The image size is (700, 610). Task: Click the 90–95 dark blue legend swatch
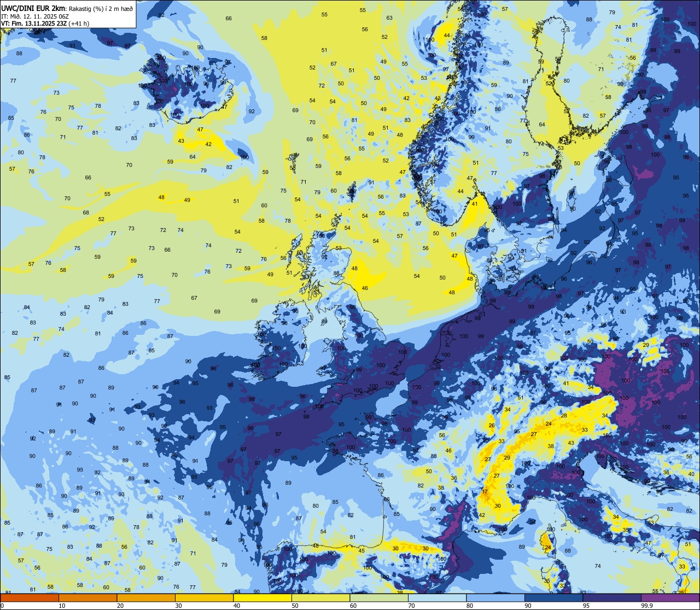(553, 597)
